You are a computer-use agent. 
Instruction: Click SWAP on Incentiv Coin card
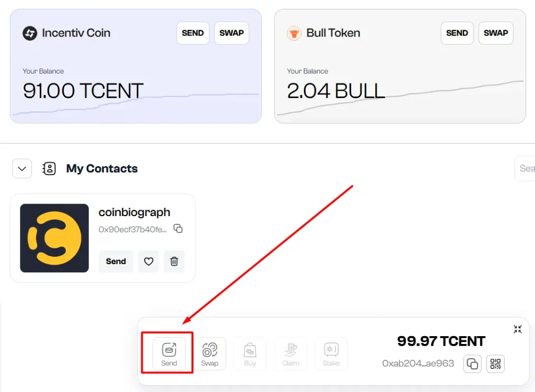[231, 33]
